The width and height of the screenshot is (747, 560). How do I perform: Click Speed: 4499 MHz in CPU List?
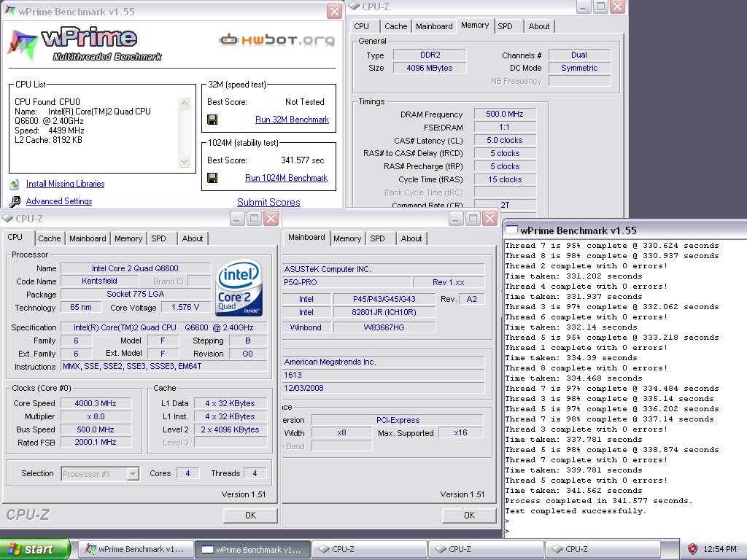(49, 131)
